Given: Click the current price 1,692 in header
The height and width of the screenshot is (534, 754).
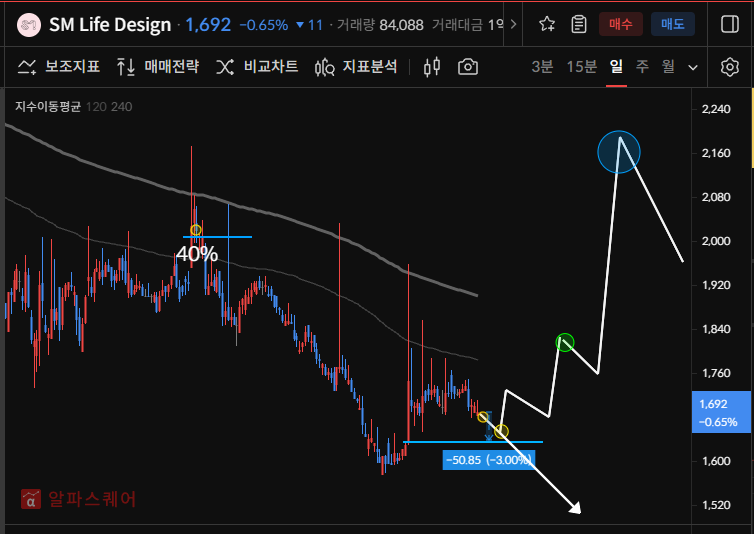Looking at the screenshot, I should tap(208, 25).
